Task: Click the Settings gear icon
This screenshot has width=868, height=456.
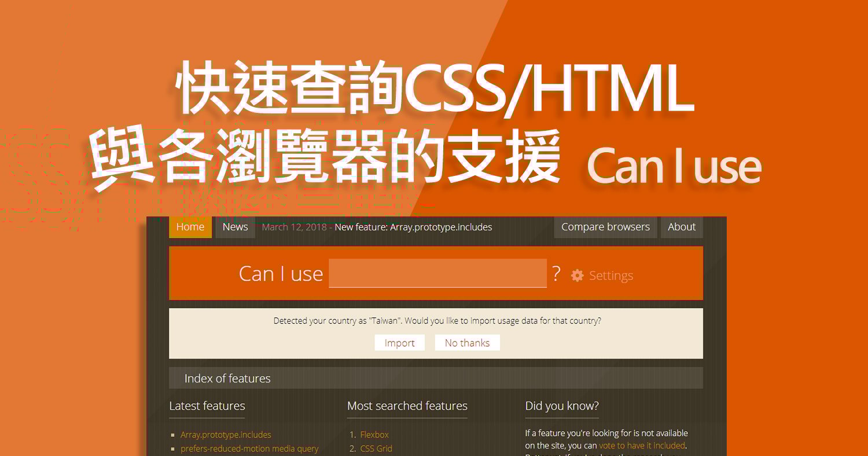Action: tap(577, 275)
